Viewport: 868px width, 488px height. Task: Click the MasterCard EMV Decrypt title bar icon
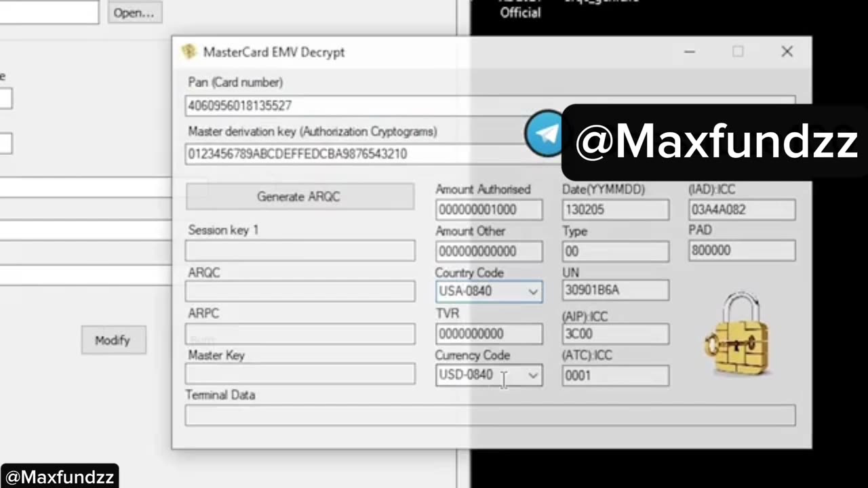click(x=189, y=52)
